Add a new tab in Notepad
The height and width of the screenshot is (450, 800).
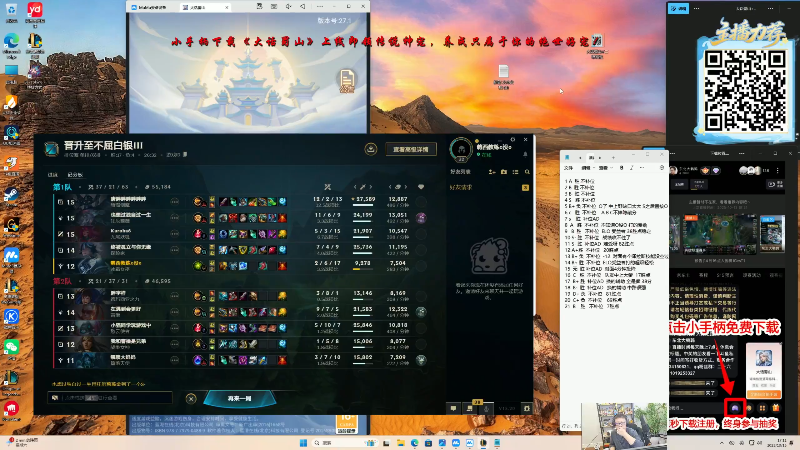pyautogui.click(x=614, y=157)
